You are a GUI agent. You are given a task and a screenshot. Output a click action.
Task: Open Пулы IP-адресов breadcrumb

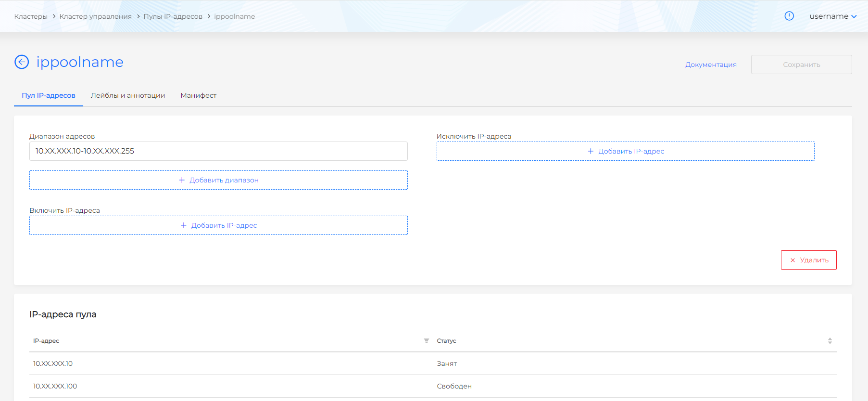point(173,16)
